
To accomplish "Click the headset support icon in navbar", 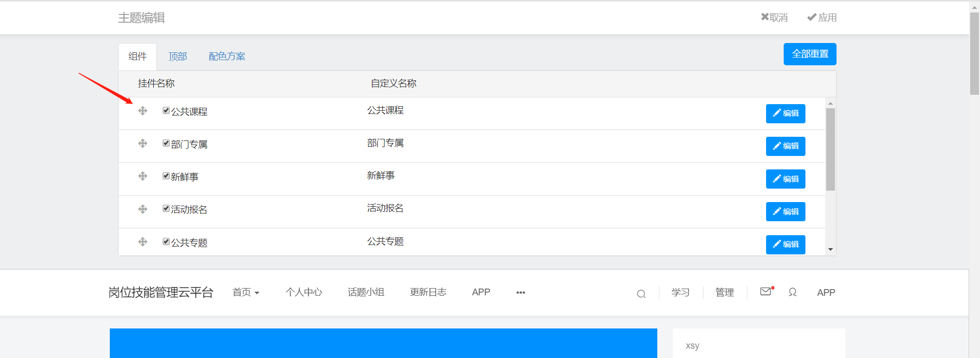I will click(792, 292).
